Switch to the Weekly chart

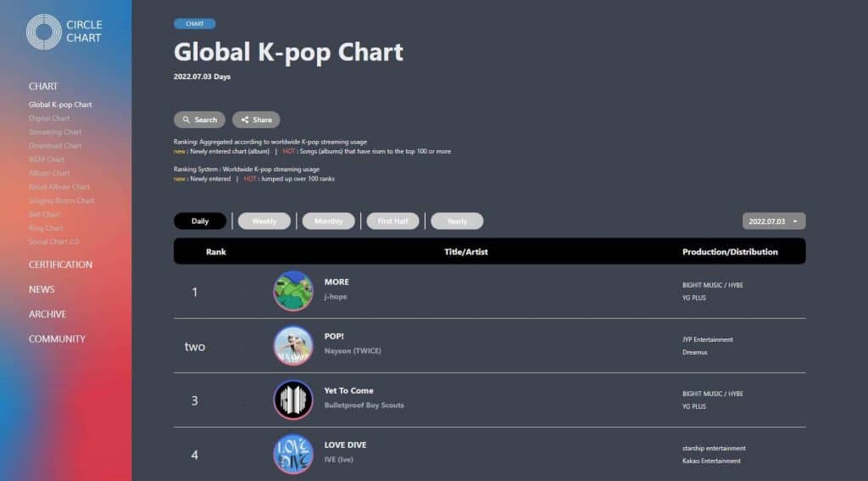click(264, 221)
